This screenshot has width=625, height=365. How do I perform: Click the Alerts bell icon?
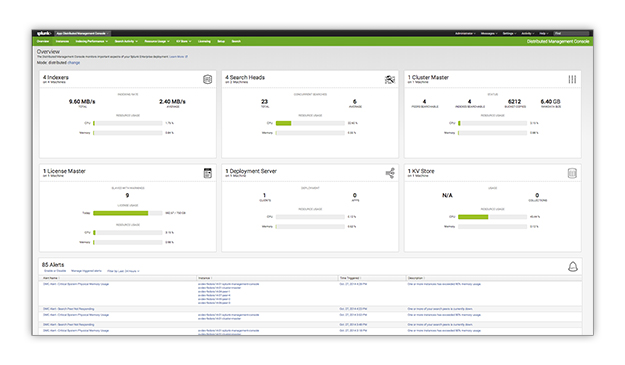(573, 267)
